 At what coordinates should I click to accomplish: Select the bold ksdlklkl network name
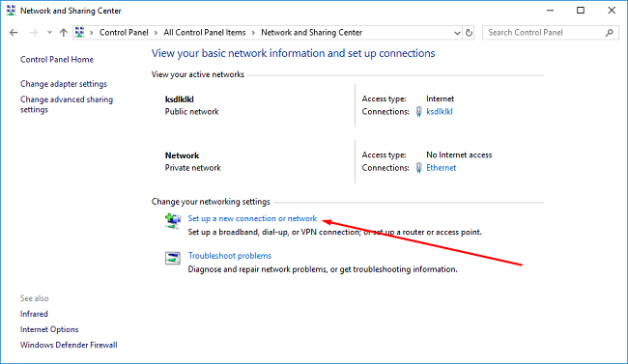pos(179,98)
